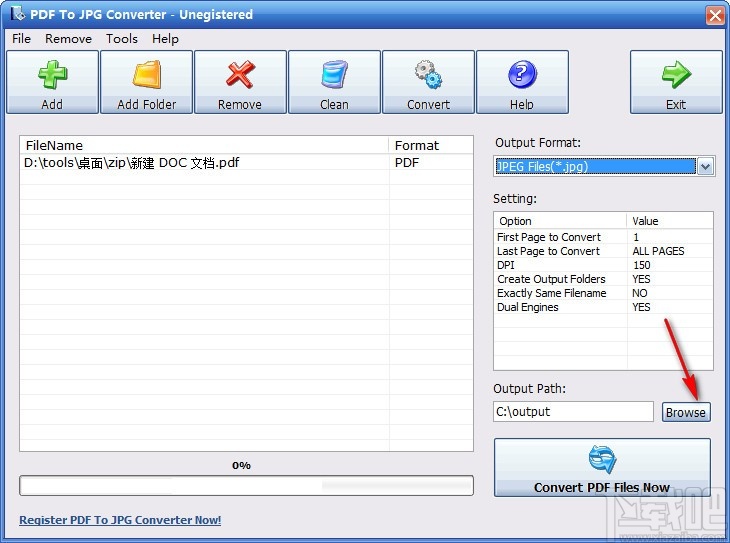Viewport: 730px width, 543px height.
Task: Click the green arrow Exit icon
Action: point(676,75)
